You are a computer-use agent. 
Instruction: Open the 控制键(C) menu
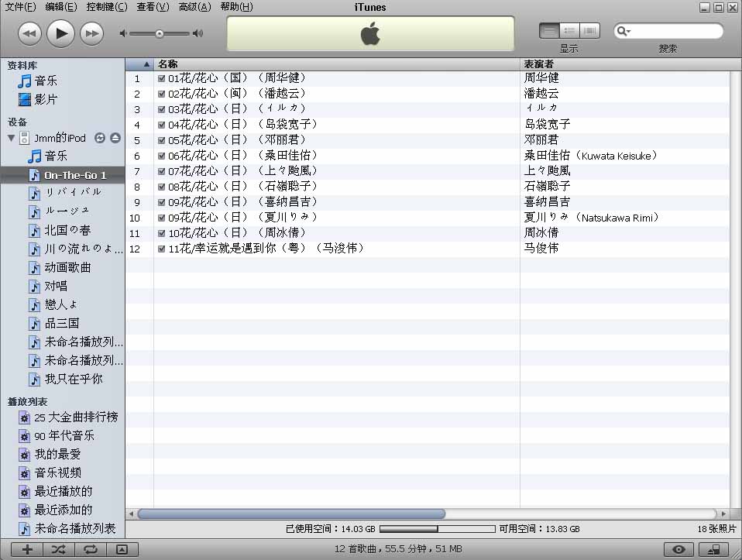coord(106,7)
